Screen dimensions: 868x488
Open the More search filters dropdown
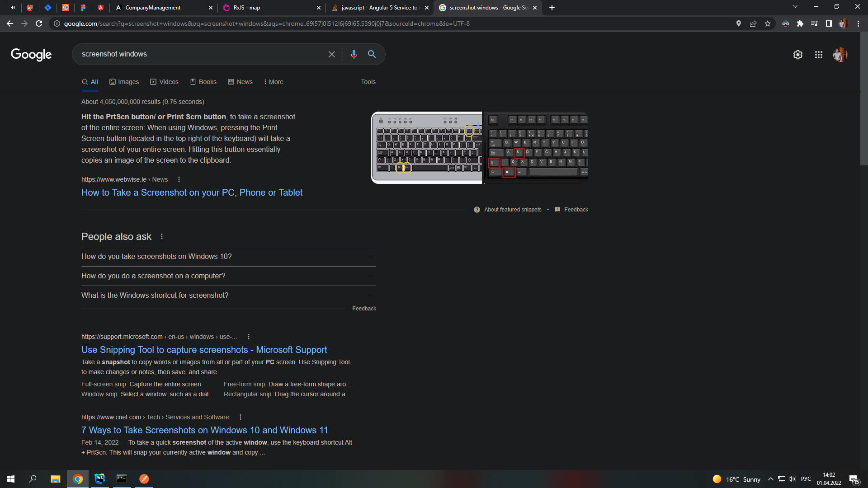274,82
